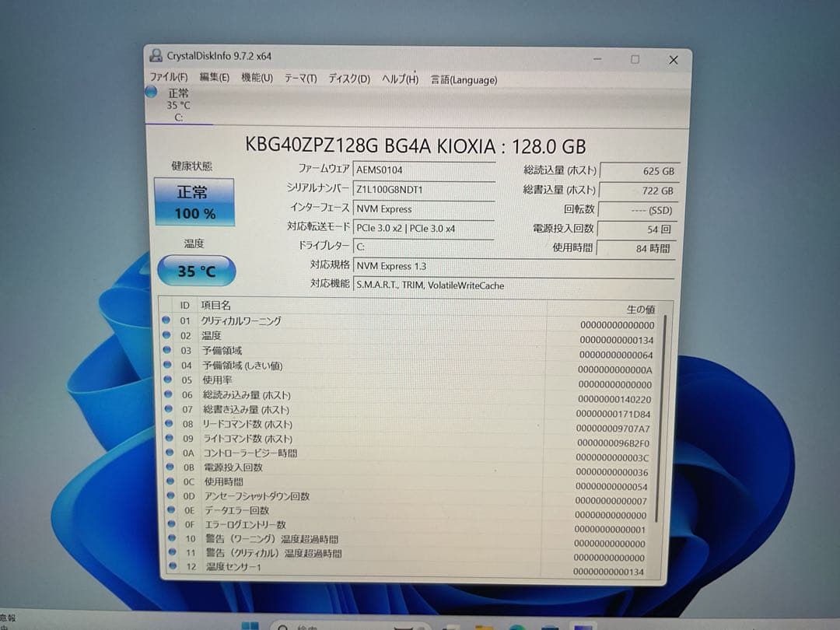Click the serial number field Z1L100G8NDT1
The width and height of the screenshot is (840, 630).
pyautogui.click(x=424, y=189)
